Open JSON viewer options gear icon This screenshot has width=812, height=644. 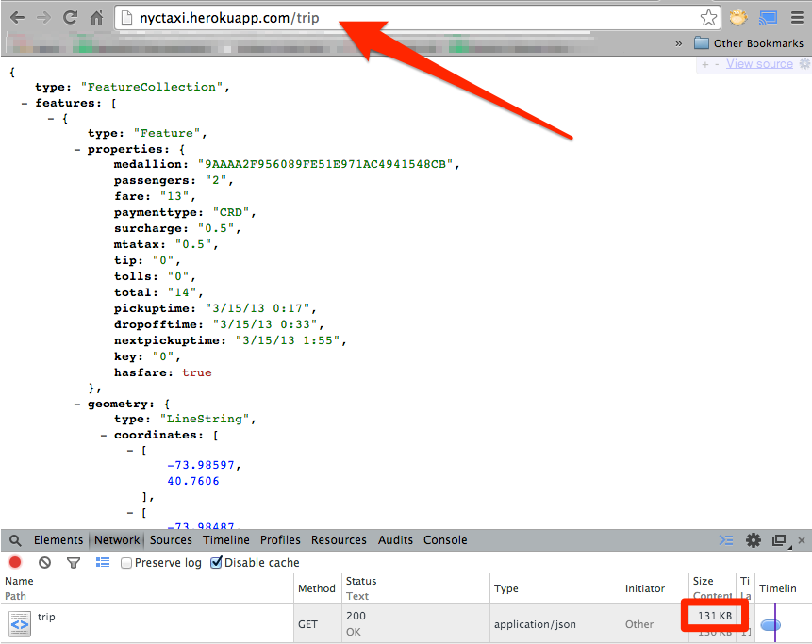point(804,64)
